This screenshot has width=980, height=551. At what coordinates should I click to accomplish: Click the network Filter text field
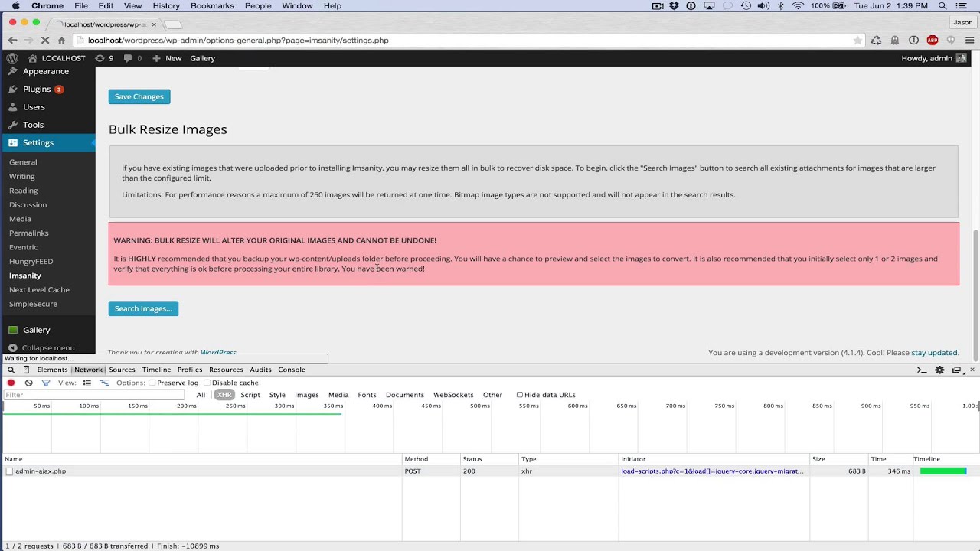point(93,395)
